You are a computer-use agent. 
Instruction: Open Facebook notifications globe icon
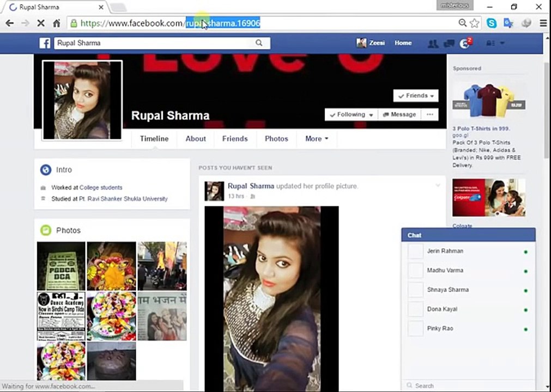click(464, 44)
